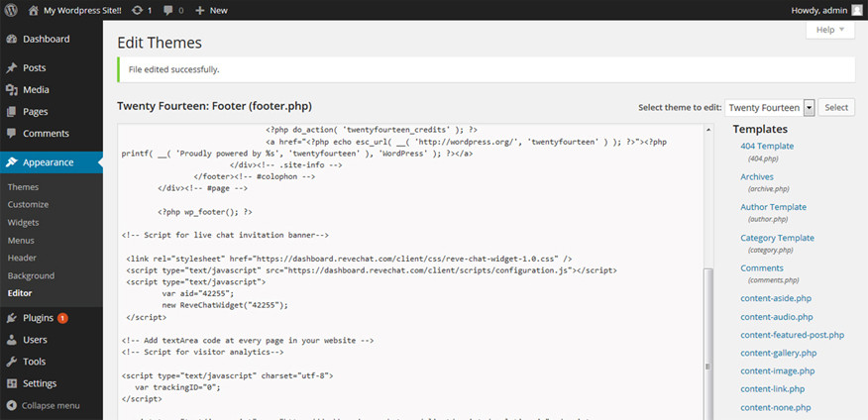Click the home icon beside site name
This screenshot has width=868, height=420.
click(34, 10)
